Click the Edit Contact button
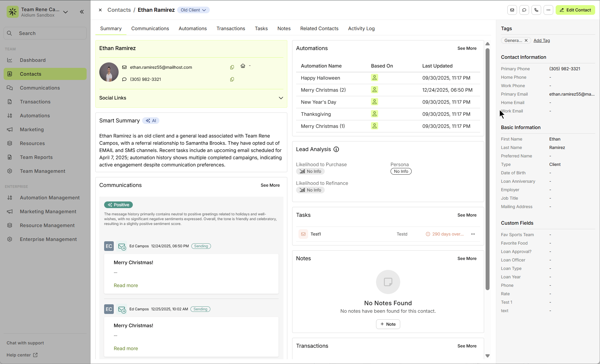 (575, 10)
